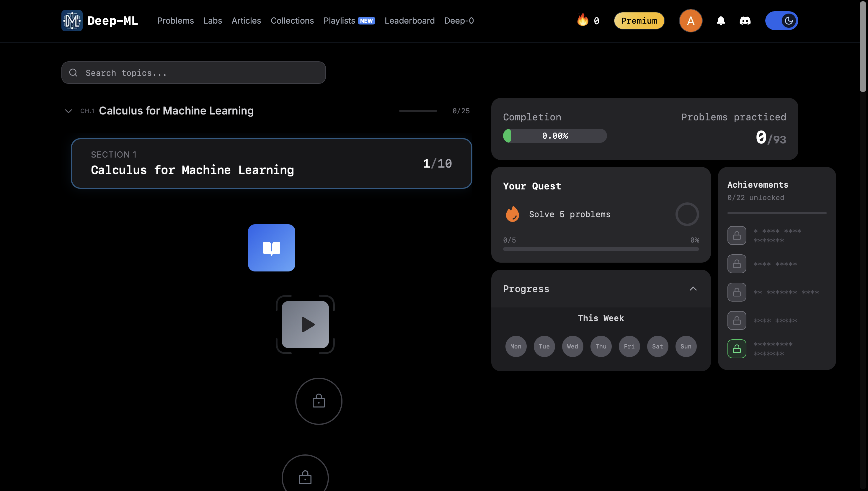Click the streak flame counter
Viewport: 868px width, 491px height.
tap(588, 21)
